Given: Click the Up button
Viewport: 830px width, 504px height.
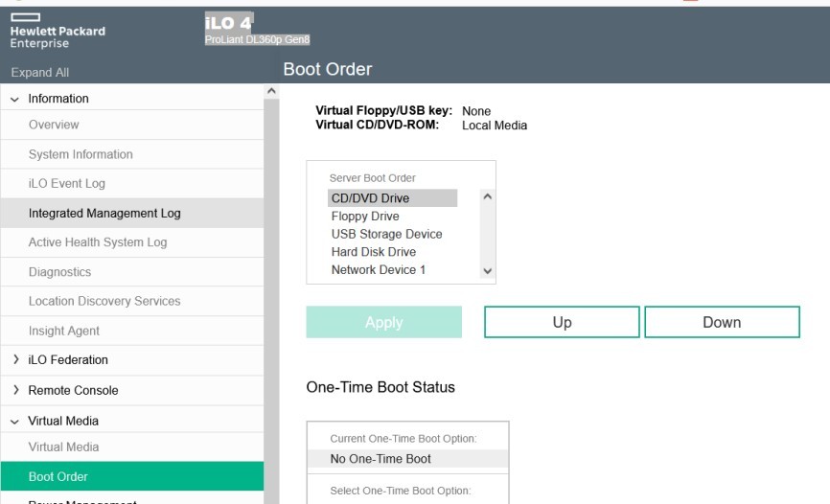Looking at the screenshot, I should (562, 323).
